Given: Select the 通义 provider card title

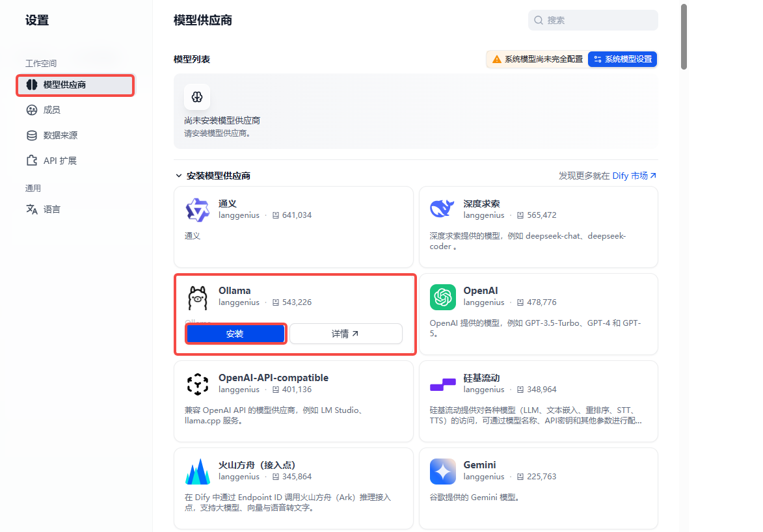Looking at the screenshot, I should point(228,204).
